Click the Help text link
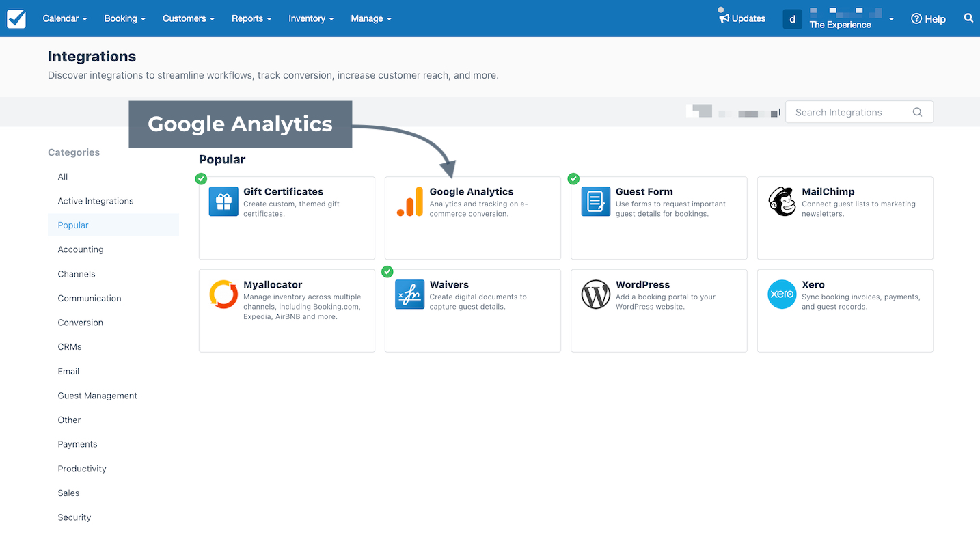 click(935, 19)
